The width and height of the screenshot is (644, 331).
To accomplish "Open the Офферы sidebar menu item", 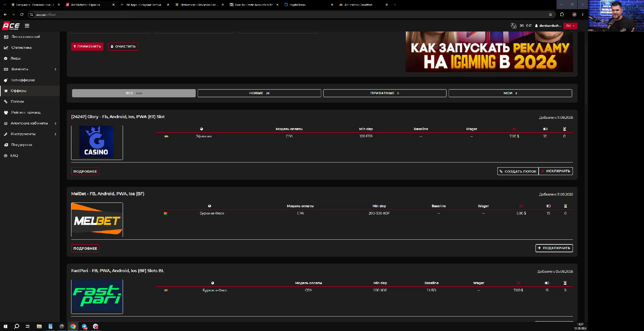I will click(30, 91).
